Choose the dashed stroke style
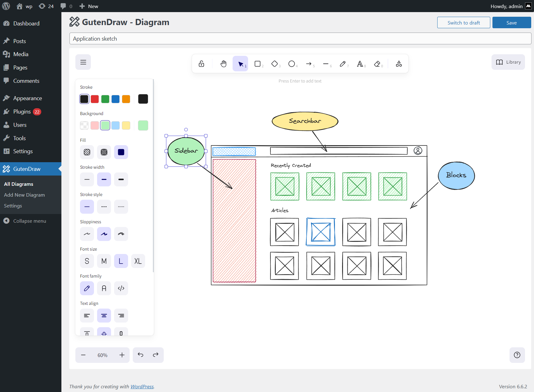This screenshot has height=392, width=534. [x=104, y=207]
